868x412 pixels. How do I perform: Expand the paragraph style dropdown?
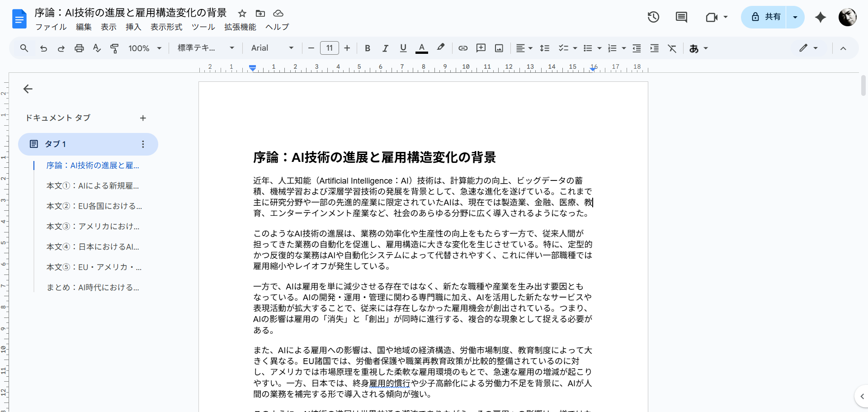tap(206, 48)
